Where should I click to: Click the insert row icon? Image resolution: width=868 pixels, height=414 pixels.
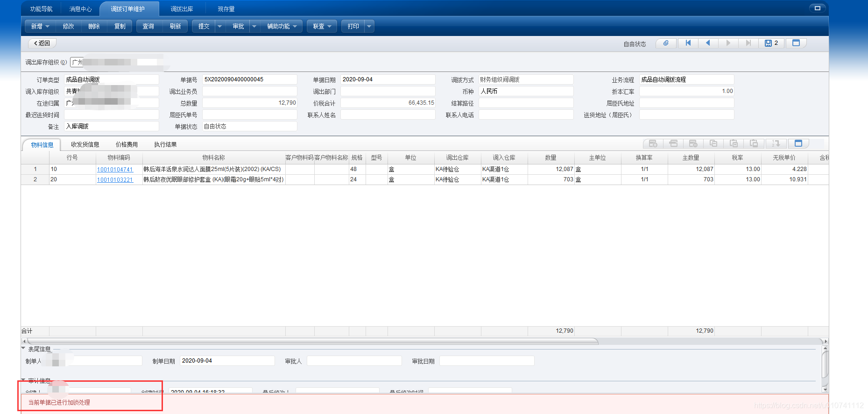[673, 143]
